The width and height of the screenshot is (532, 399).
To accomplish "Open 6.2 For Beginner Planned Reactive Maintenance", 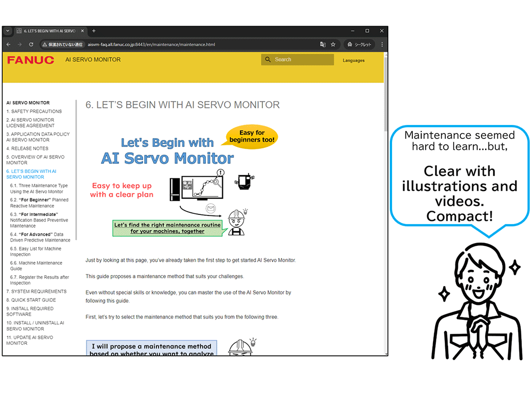I will click(x=39, y=203).
